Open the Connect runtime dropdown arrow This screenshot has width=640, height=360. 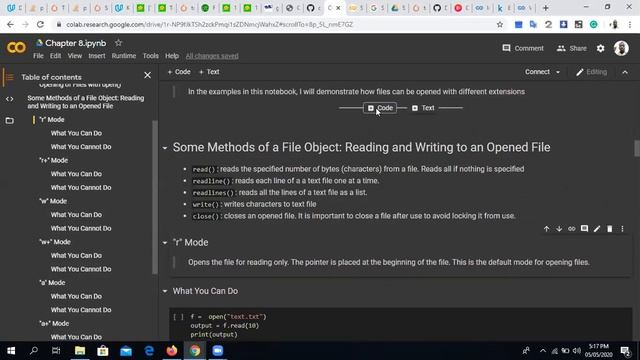(558, 72)
